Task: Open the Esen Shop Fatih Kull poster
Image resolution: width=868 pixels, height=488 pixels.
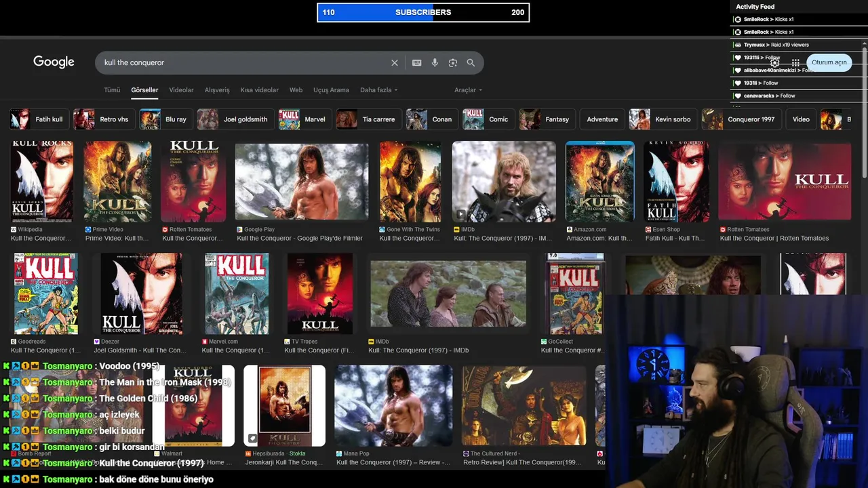Action: pos(676,181)
